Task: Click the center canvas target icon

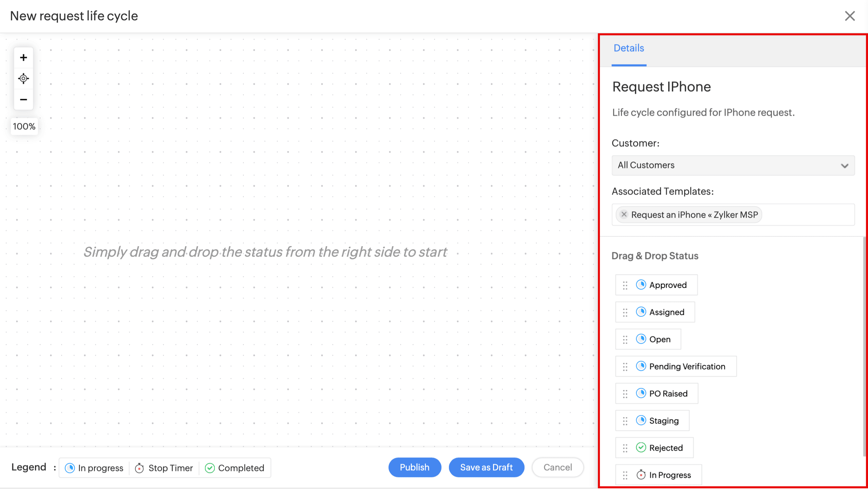Action: click(x=23, y=78)
